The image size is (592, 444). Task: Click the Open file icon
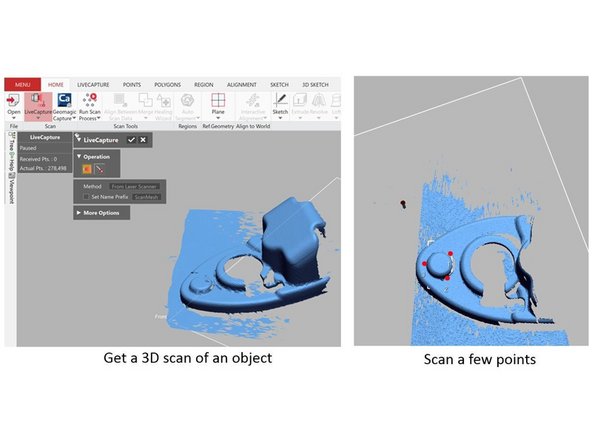[x=13, y=100]
